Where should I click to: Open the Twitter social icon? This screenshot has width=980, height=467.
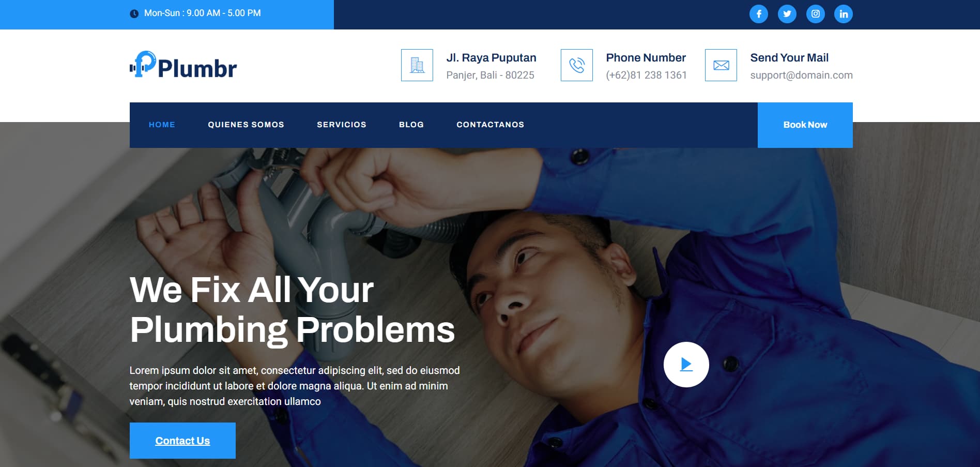[787, 14]
